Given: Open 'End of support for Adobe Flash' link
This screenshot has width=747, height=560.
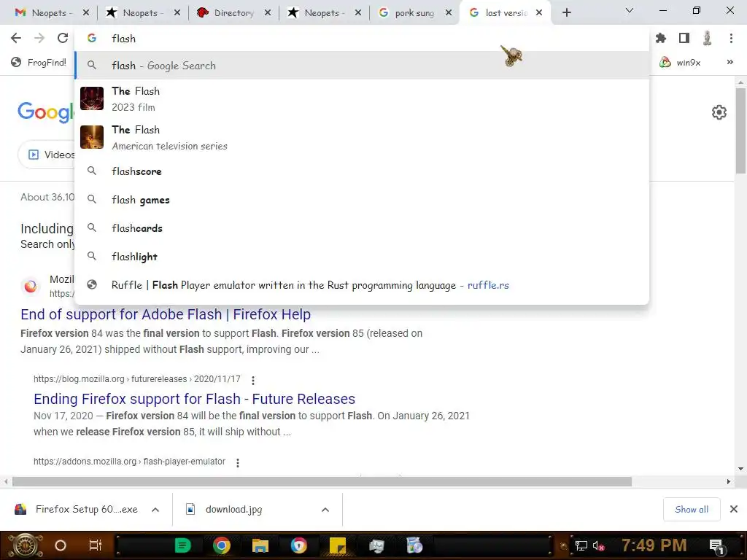Looking at the screenshot, I should tap(166, 314).
